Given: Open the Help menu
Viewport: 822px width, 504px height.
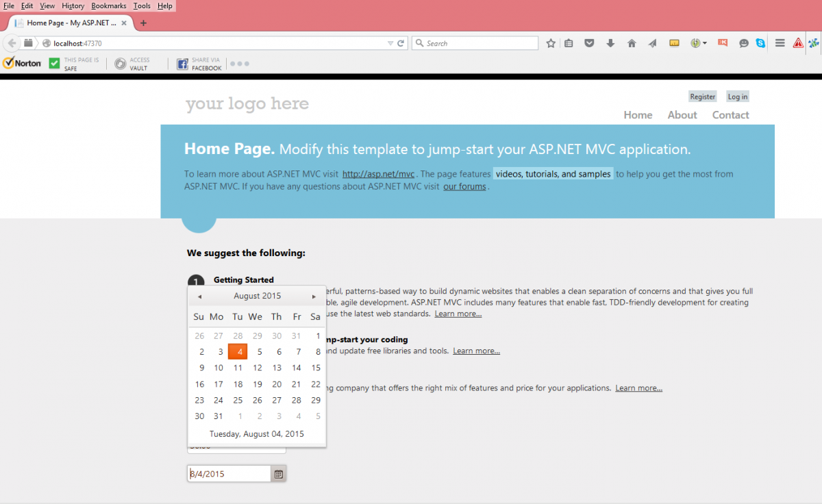Looking at the screenshot, I should (x=165, y=5).
